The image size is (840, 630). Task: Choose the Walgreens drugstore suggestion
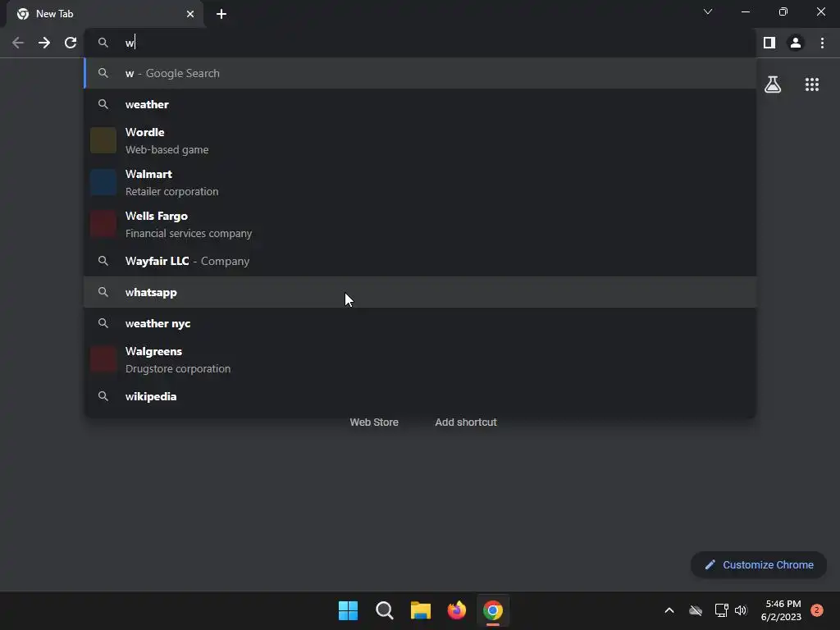coord(420,359)
